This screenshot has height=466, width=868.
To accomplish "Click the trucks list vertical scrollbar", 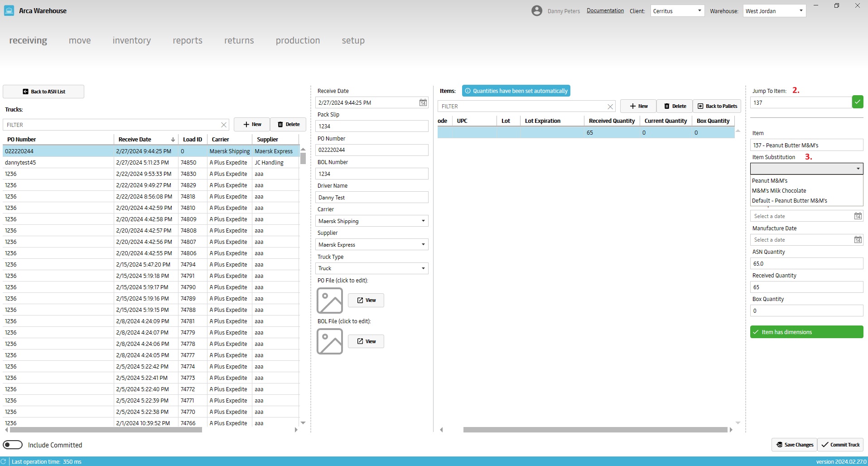I will [303, 159].
